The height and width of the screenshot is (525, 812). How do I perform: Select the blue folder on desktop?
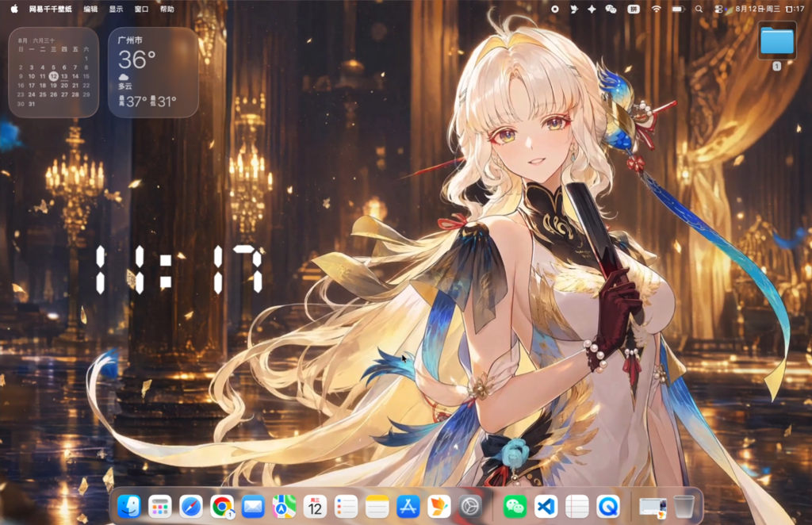pos(777,40)
